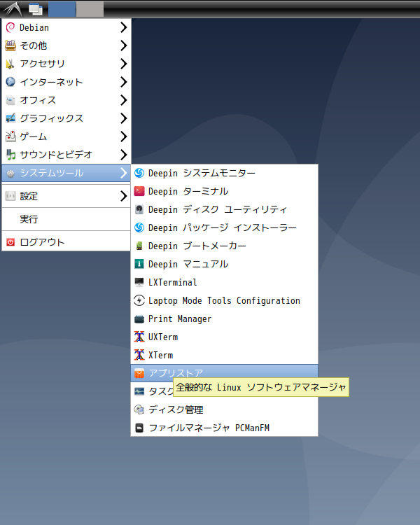
Task: Click the アクセサリ scissors icon
Action: pyautogui.click(x=10, y=64)
